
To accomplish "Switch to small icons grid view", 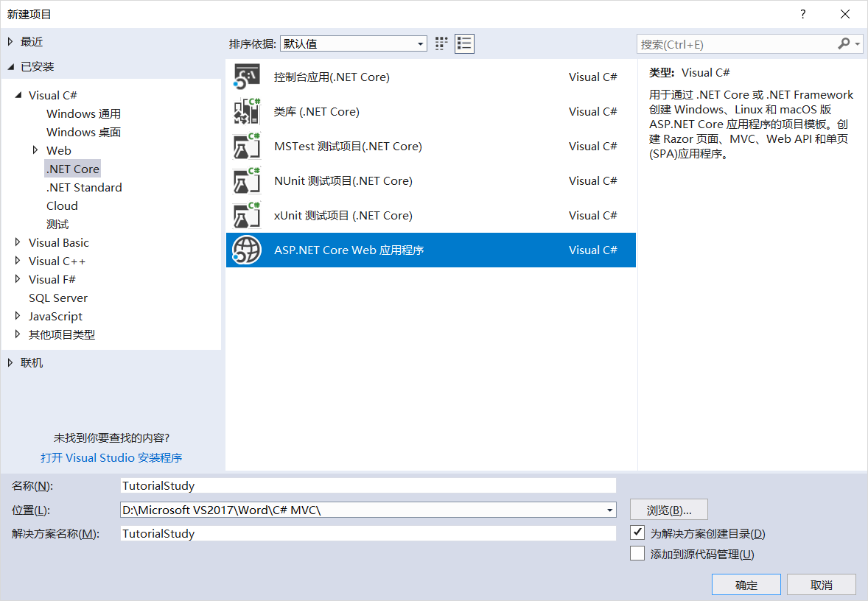I will [x=441, y=43].
